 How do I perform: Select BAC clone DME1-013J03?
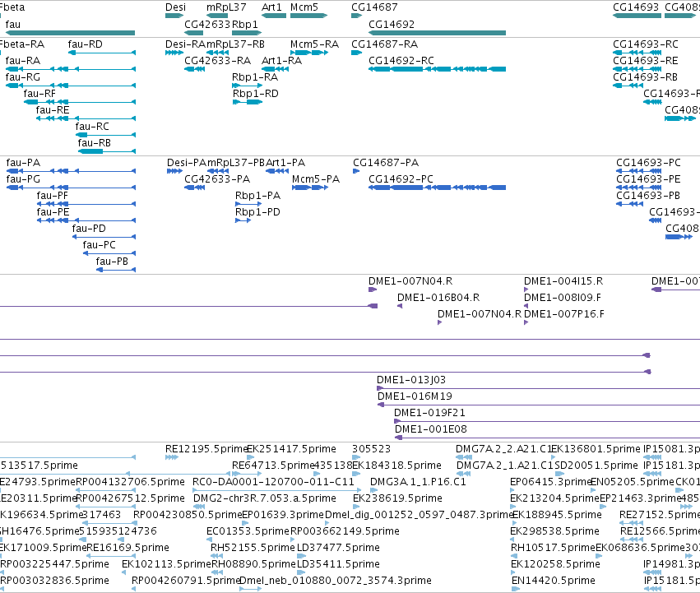[x=411, y=380]
